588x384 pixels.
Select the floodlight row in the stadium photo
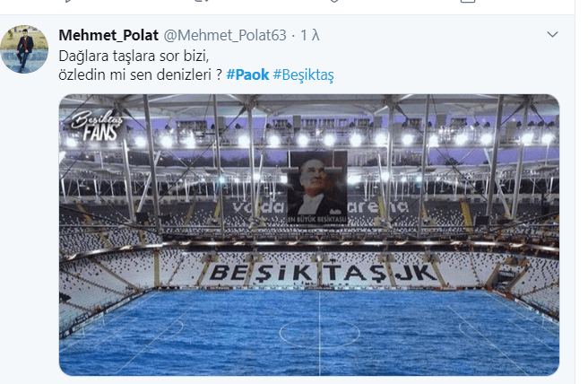[309, 140]
